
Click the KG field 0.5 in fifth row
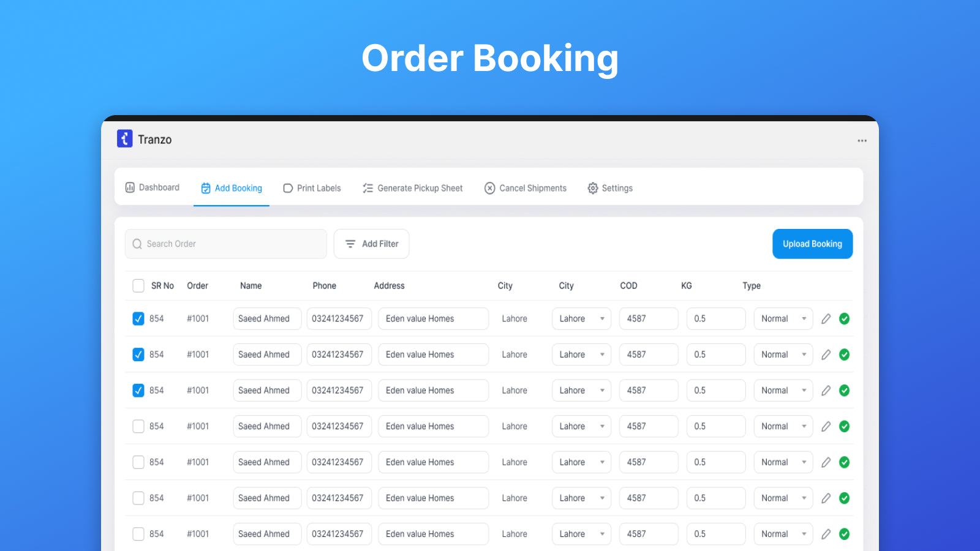pos(716,462)
